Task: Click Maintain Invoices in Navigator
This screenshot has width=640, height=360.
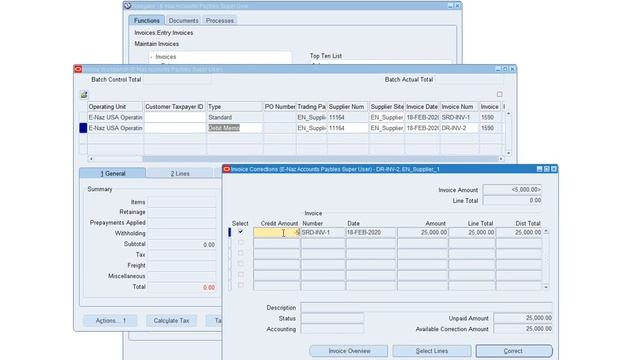Action: [x=156, y=44]
